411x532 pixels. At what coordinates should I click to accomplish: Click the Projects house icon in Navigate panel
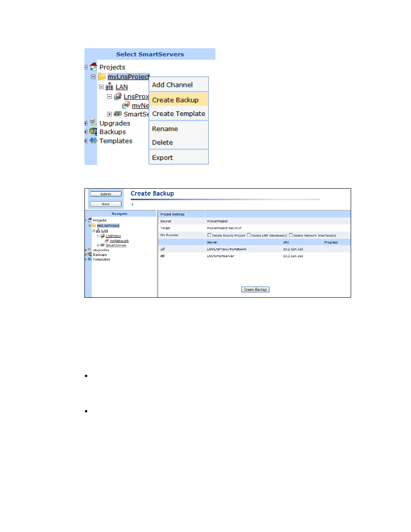coord(90,220)
